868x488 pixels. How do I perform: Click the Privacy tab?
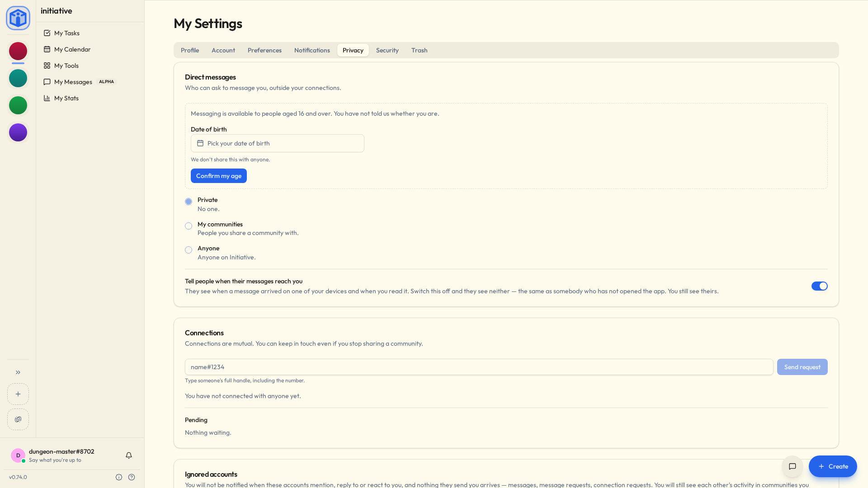353,50
